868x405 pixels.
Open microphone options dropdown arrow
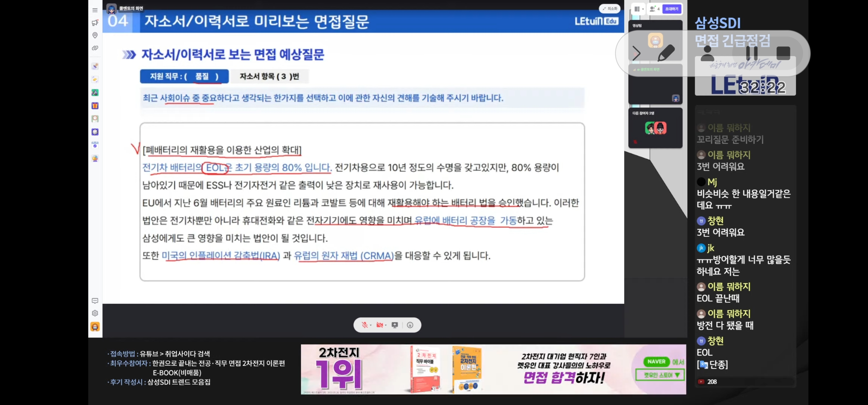[371, 325]
